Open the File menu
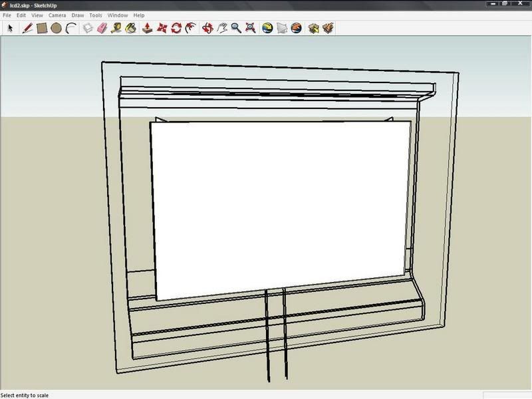The width and height of the screenshot is (532, 399). pyautogui.click(x=7, y=15)
